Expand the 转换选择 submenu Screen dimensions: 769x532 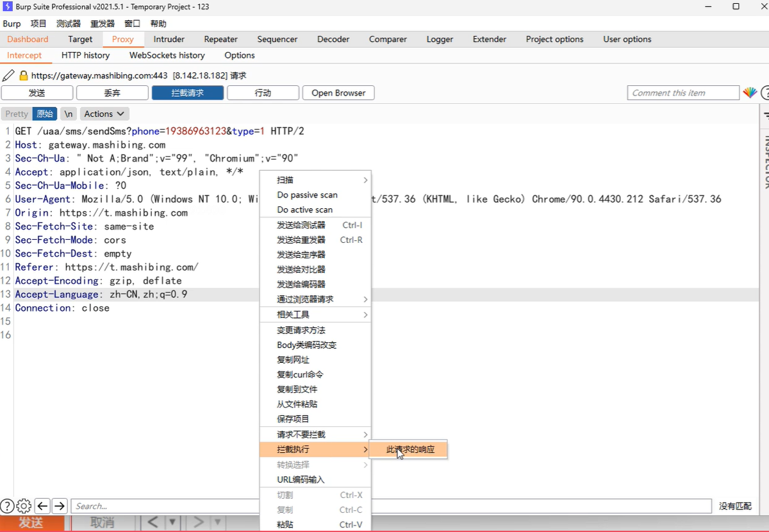pyautogui.click(x=315, y=465)
